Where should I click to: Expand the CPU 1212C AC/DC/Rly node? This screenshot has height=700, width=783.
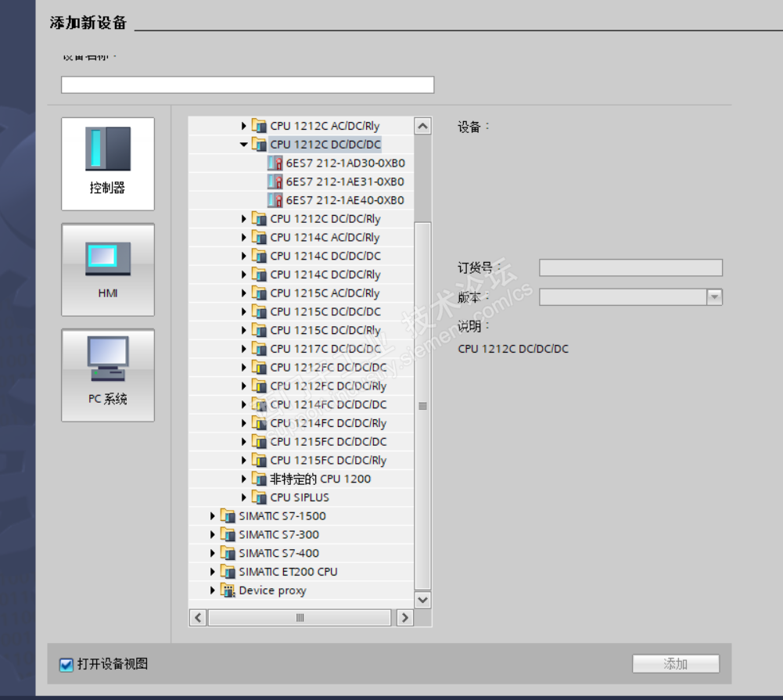244,126
